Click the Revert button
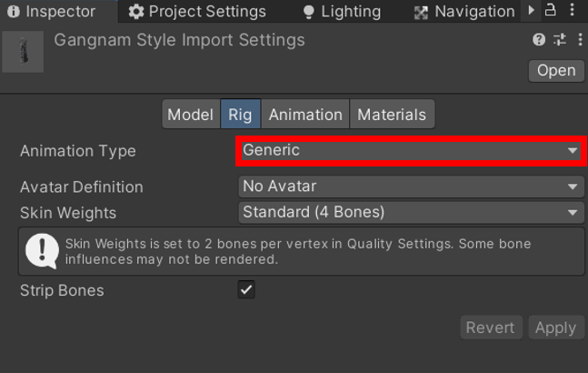The image size is (588, 373). point(492,328)
